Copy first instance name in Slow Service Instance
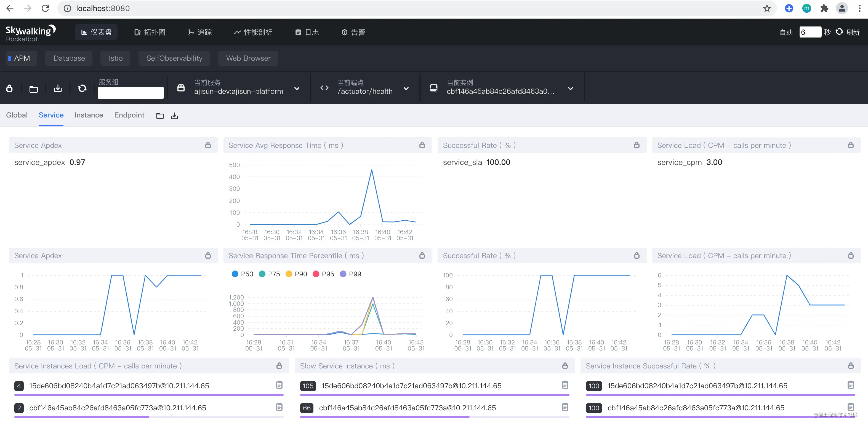This screenshot has height=428, width=868. click(x=565, y=385)
